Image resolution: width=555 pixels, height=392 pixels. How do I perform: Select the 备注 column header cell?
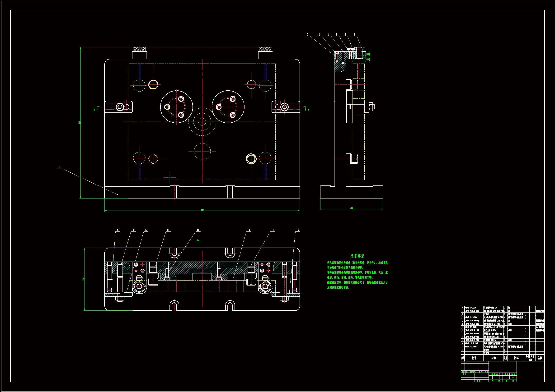[x=540, y=358]
